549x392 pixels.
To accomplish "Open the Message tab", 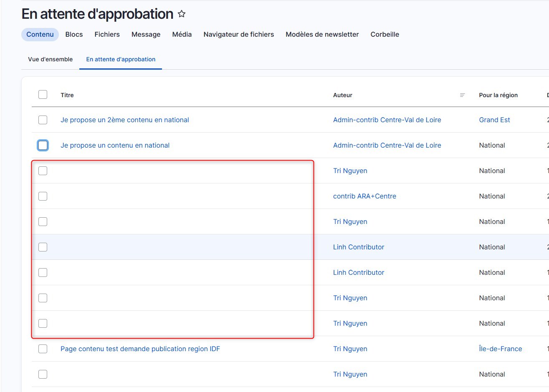I will 146,35.
